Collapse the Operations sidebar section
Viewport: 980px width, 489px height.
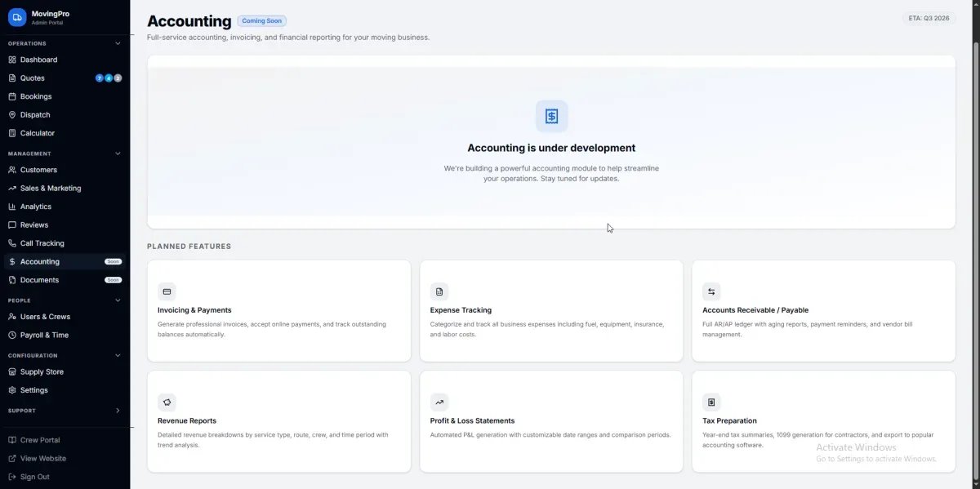(x=118, y=43)
